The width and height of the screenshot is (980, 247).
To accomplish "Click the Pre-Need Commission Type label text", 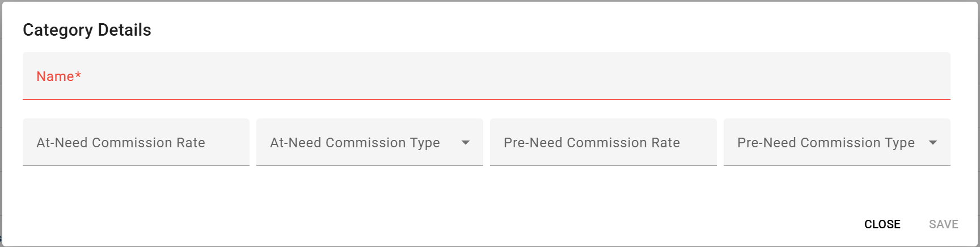I will (x=825, y=143).
